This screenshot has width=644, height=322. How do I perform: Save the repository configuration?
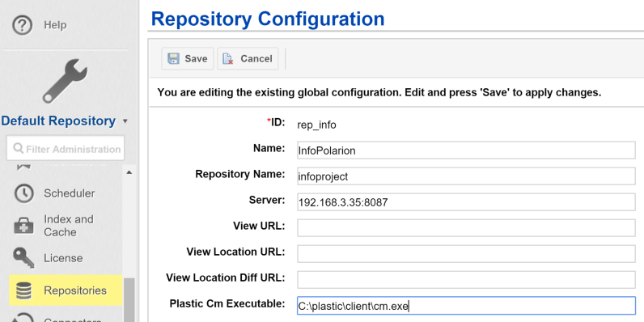[187, 59]
